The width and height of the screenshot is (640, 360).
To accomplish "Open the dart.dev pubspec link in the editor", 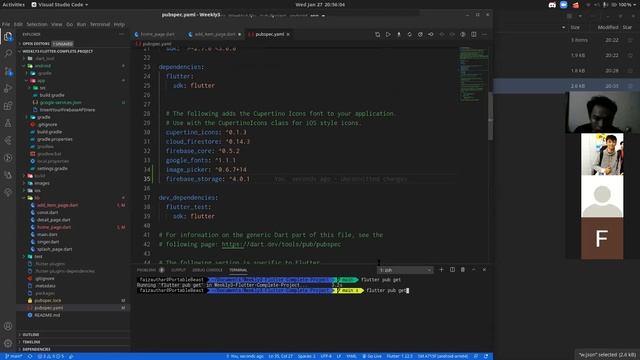I will [x=281, y=244].
